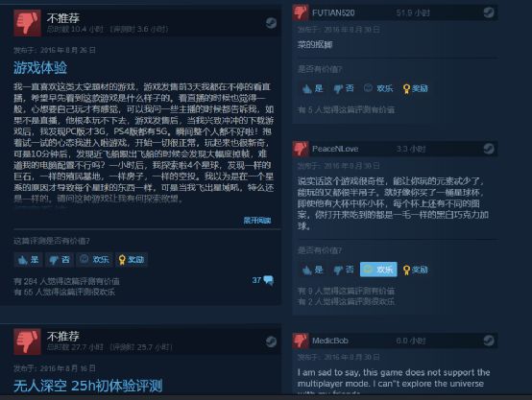The height and width of the screenshot is (400, 532).
Task: Expand the review with 展开阅读 link
Action: click(257, 221)
